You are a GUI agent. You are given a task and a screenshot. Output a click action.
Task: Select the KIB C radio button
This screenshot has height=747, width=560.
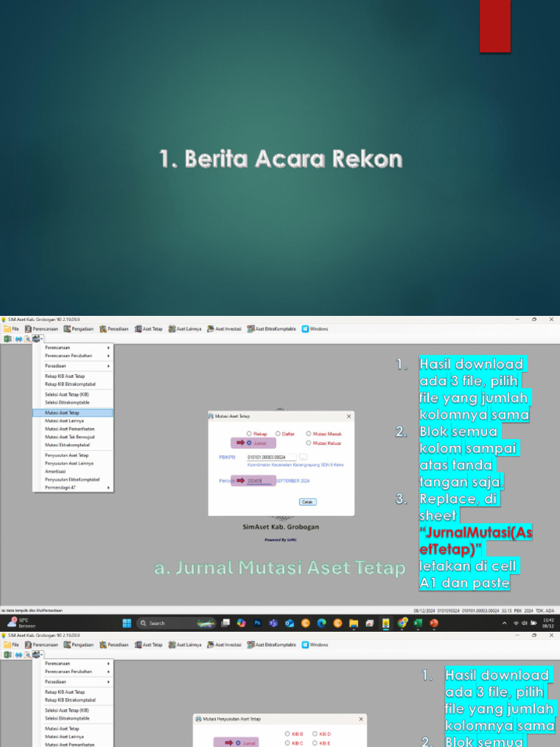[x=287, y=743]
